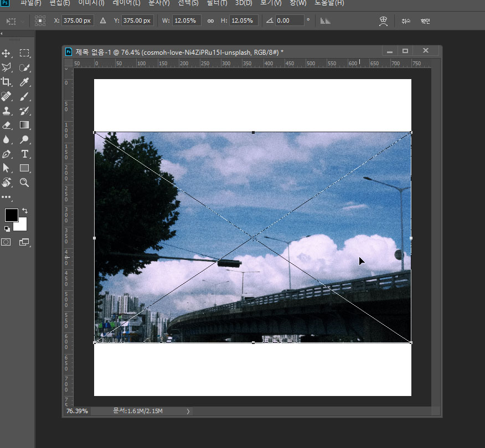Select the Brush tool
The image size is (485, 448).
[x=24, y=96]
